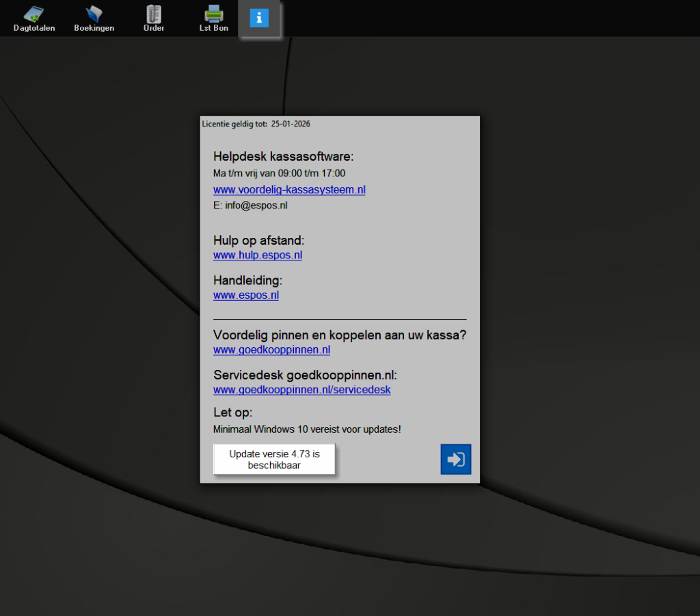The height and width of the screenshot is (616, 700).
Task: Click Update versie 4.73 is beschikbaar button
Action: (274, 459)
